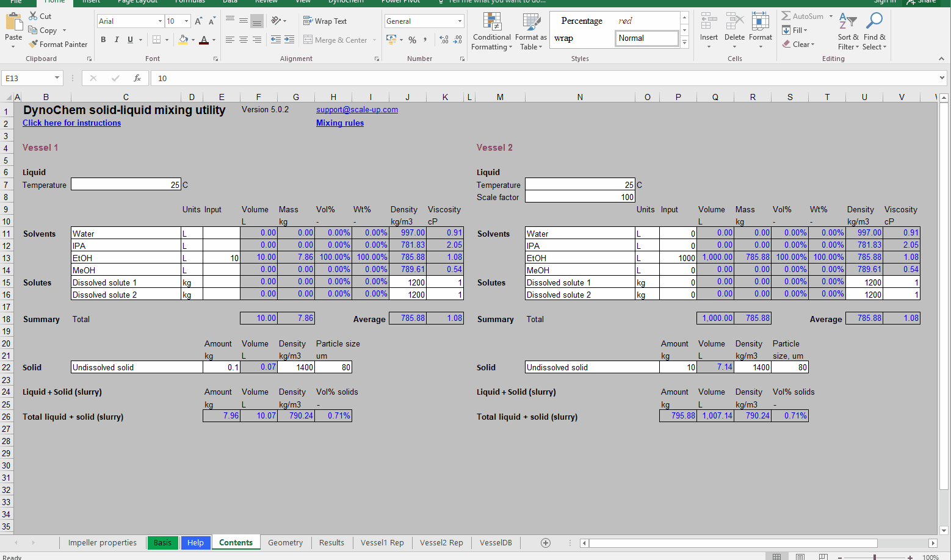This screenshot has width=951, height=560.
Task: Open the Help sheet tab
Action: (195, 542)
